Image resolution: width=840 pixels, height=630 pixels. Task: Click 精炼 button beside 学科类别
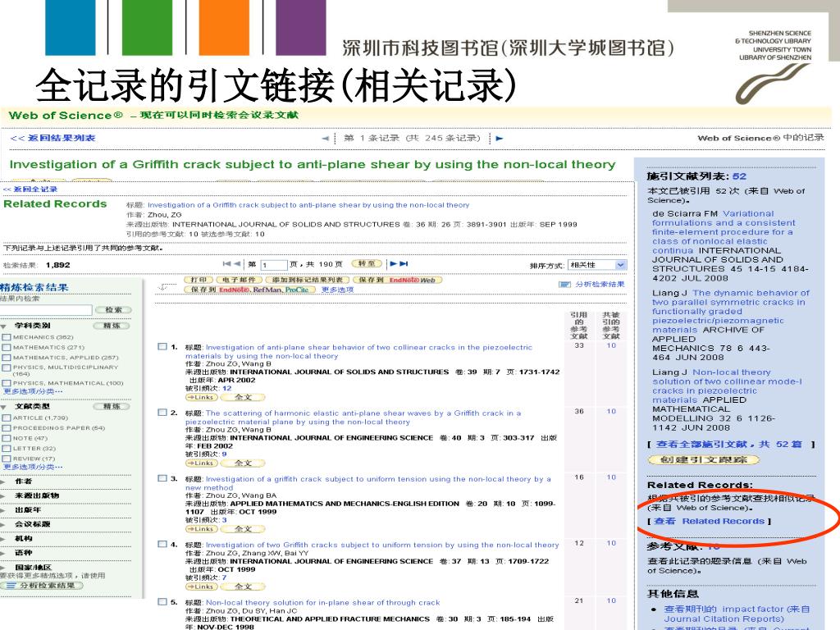[x=112, y=326]
